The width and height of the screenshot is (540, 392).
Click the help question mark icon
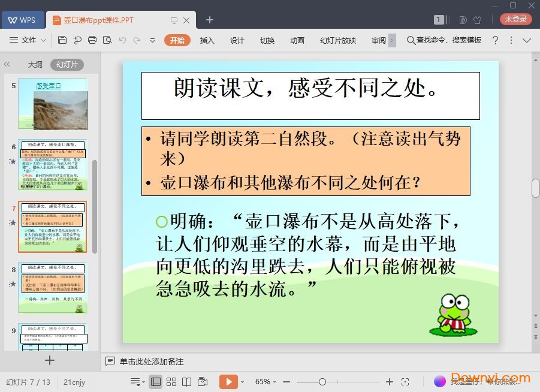click(495, 40)
